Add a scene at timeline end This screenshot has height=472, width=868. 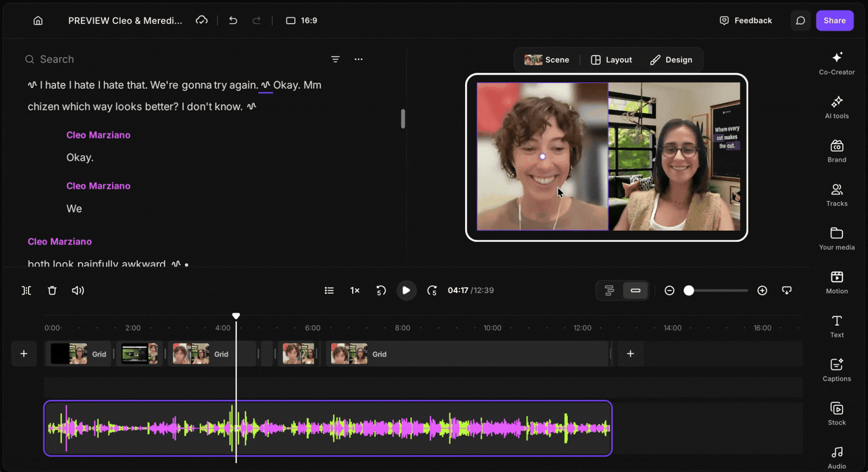click(631, 354)
